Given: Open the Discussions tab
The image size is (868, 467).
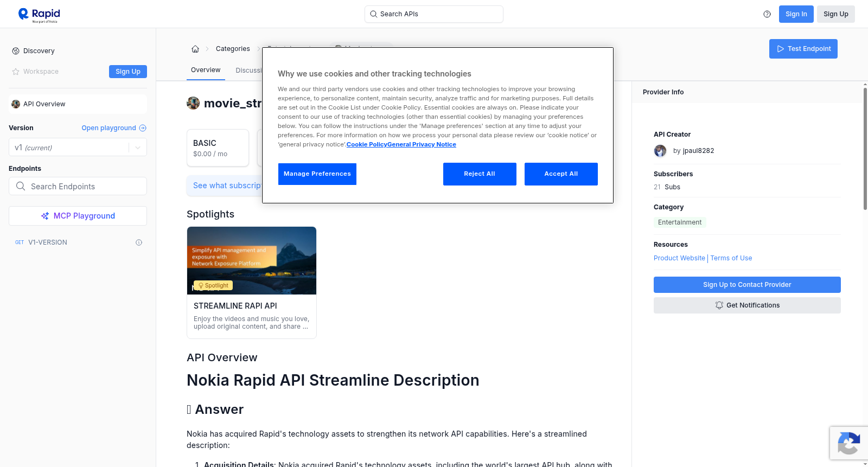Looking at the screenshot, I should 249,71.
